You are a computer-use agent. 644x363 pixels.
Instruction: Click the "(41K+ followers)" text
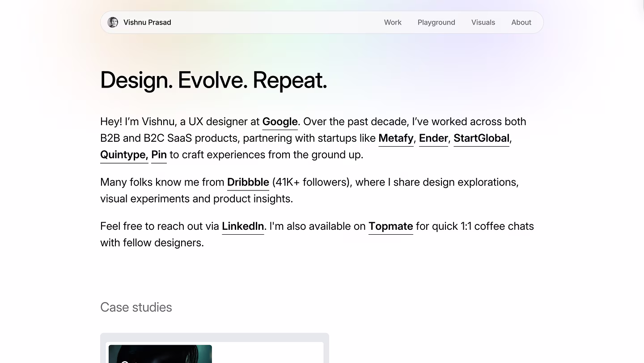pos(311,182)
